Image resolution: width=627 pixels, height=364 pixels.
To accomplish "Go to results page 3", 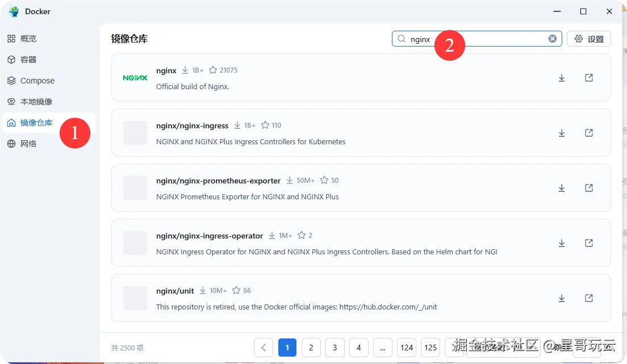I will click(x=335, y=348).
